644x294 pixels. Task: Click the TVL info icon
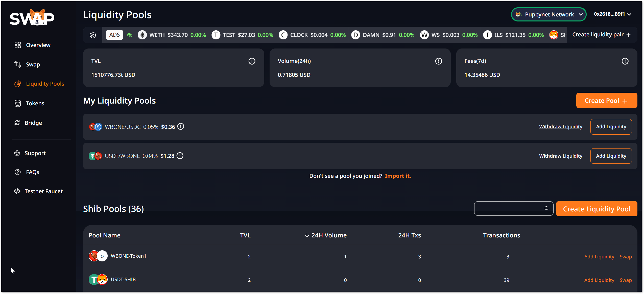pyautogui.click(x=252, y=61)
